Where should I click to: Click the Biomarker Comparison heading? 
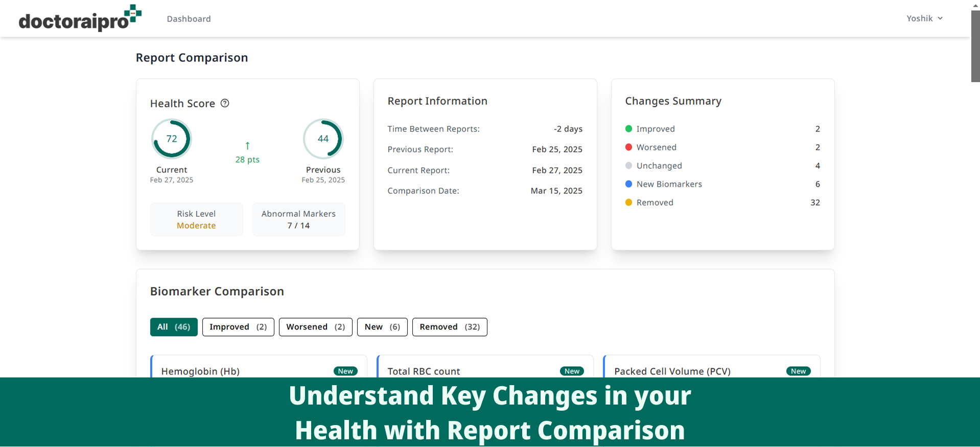(x=217, y=292)
